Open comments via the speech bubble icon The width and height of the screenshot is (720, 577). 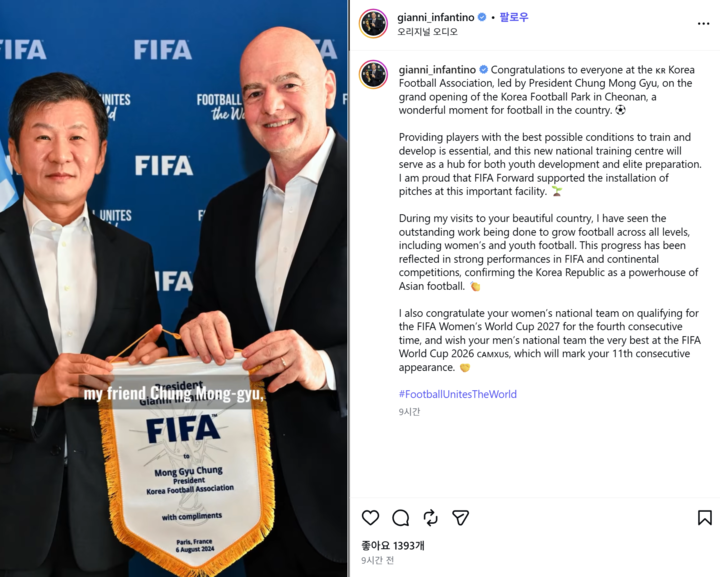[x=400, y=518]
